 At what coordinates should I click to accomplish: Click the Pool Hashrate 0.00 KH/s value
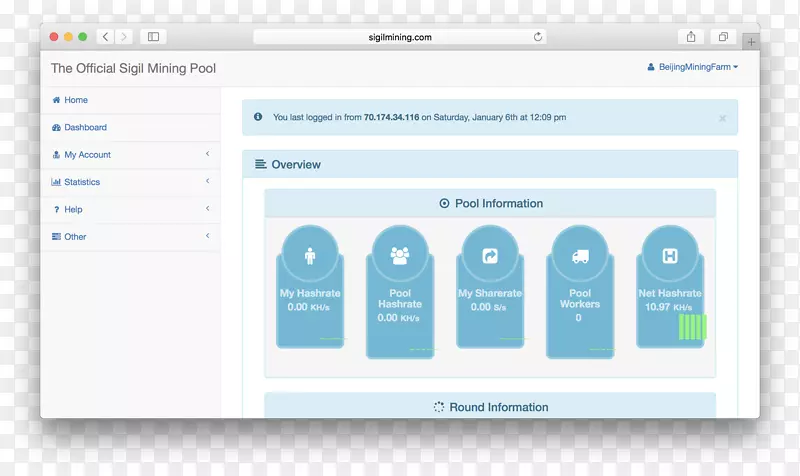[x=398, y=318]
